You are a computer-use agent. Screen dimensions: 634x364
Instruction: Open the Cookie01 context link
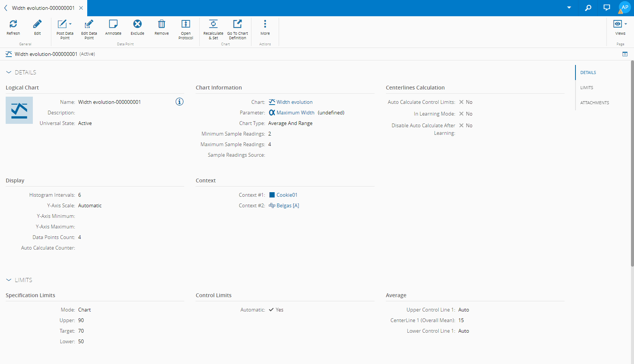click(x=287, y=195)
